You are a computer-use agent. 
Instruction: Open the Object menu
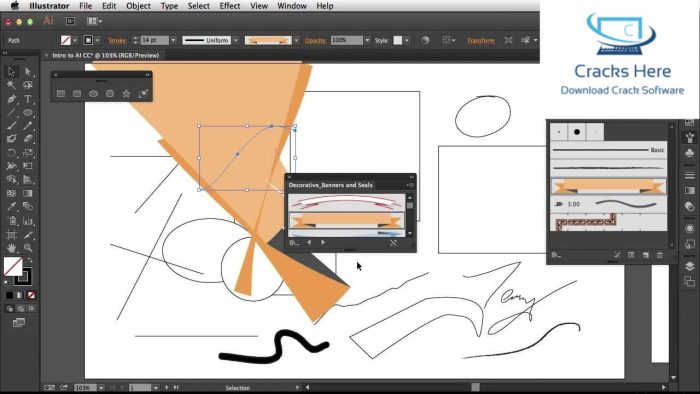138,6
